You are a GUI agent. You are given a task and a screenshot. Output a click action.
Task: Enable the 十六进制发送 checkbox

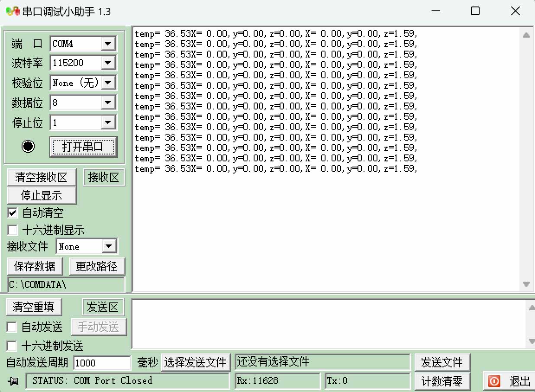point(12,346)
